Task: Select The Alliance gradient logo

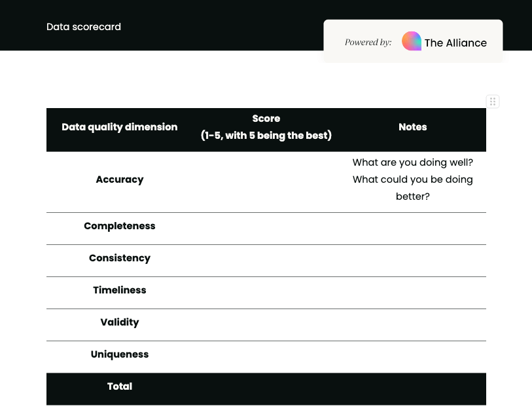Action: tap(411, 41)
